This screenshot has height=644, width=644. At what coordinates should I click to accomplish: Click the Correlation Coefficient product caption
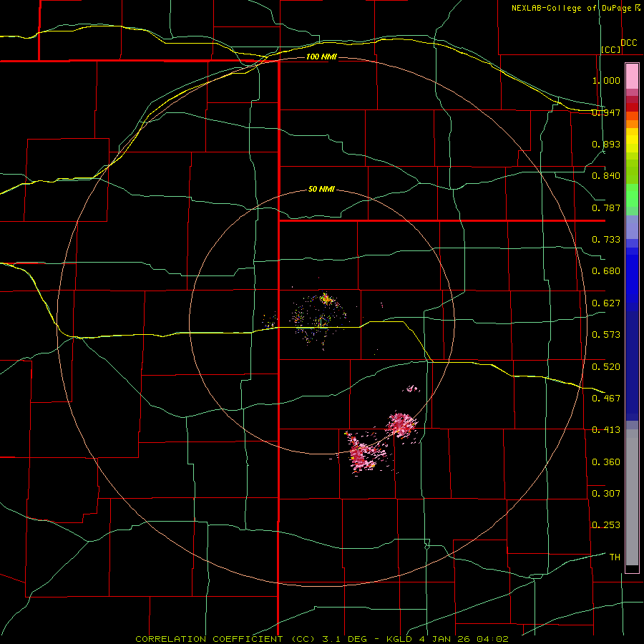[x=322, y=639]
